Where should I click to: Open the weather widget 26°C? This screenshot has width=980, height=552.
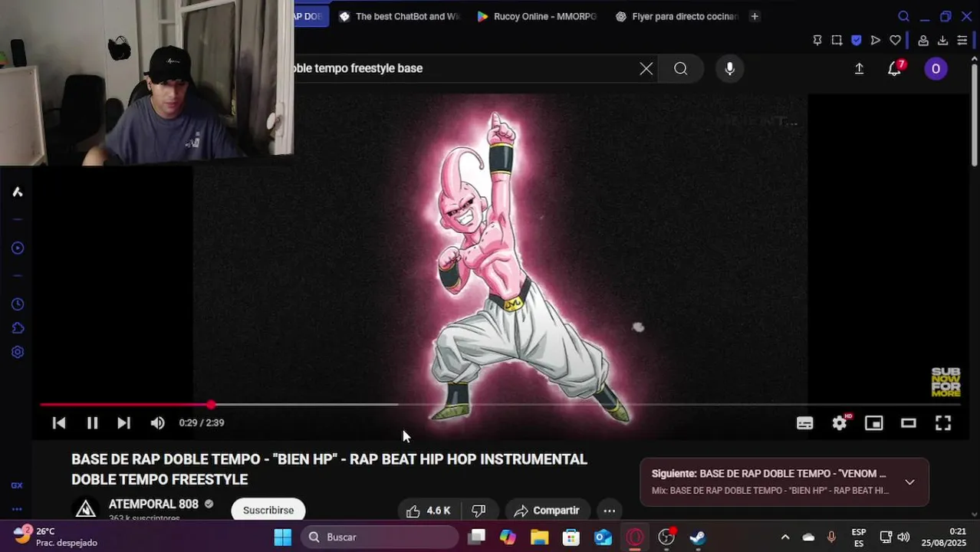(x=55, y=537)
